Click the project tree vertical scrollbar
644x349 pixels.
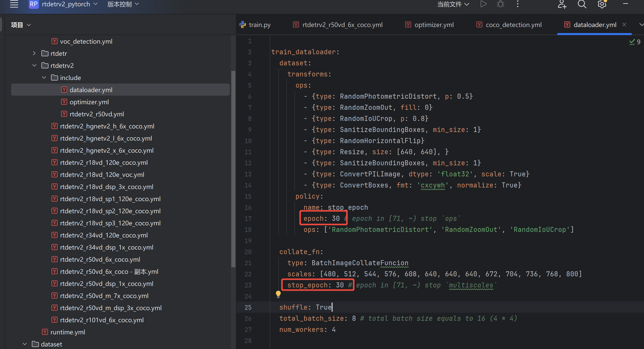[x=233, y=169]
